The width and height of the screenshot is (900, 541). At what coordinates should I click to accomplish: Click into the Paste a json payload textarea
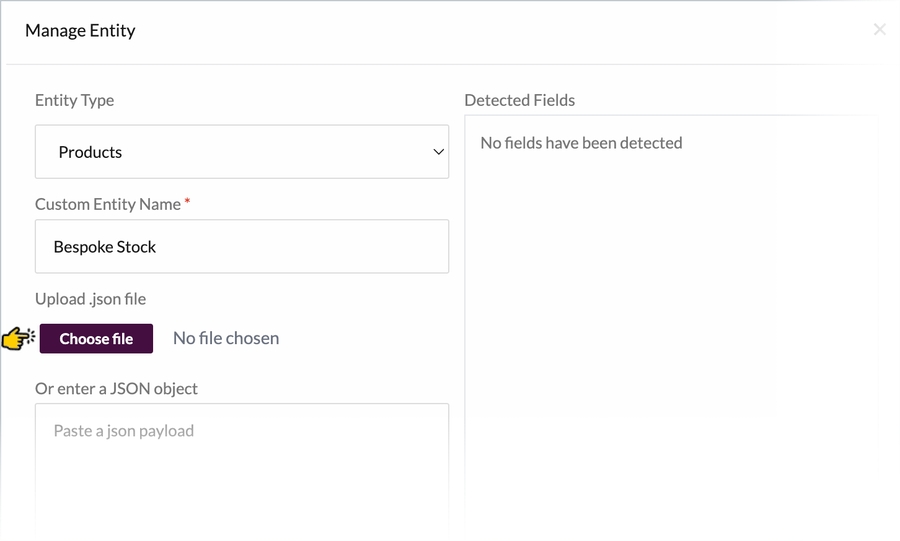(x=241, y=432)
